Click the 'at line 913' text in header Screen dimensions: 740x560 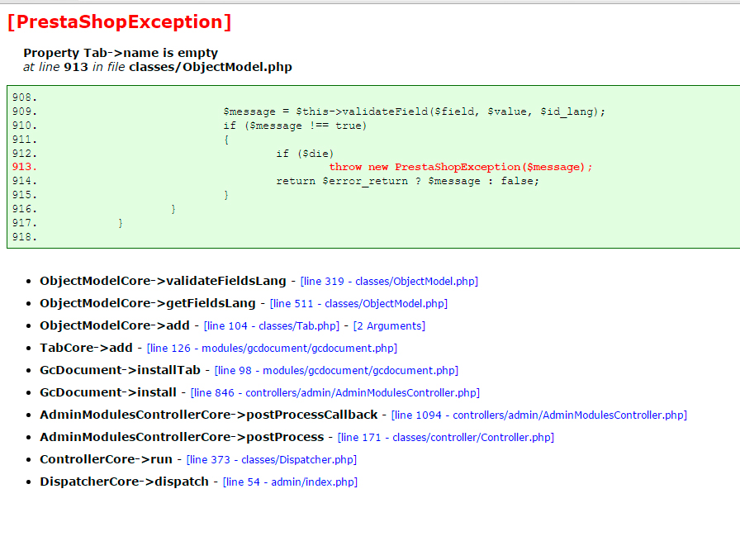(x=55, y=67)
